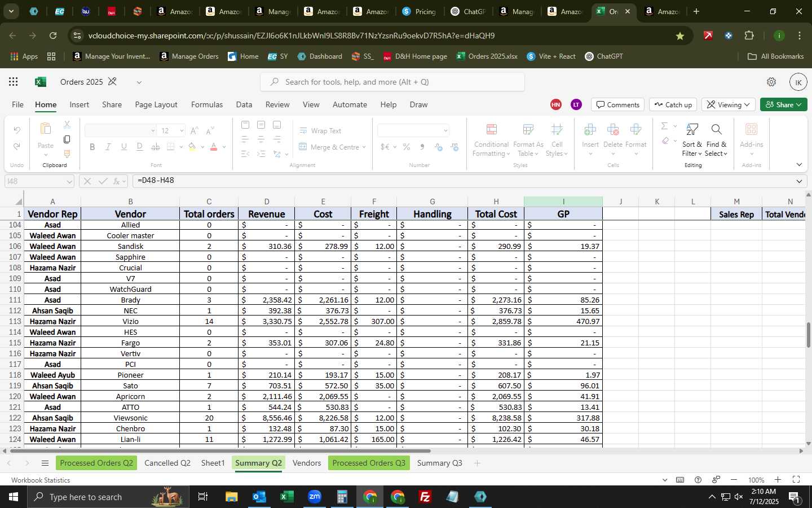
Task: Open Sort & Filter tool
Action: click(692, 140)
